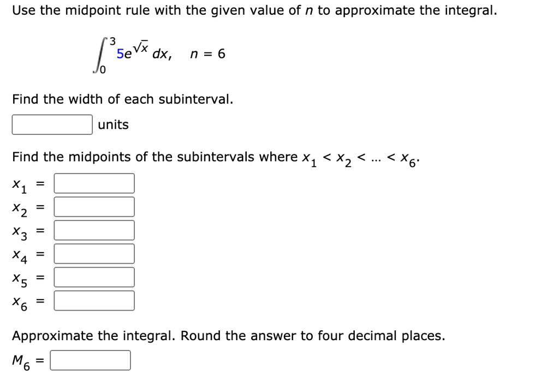Click the "Find the midpoints of the subintervals" text
This screenshot has width=559, height=392.
[155, 157]
